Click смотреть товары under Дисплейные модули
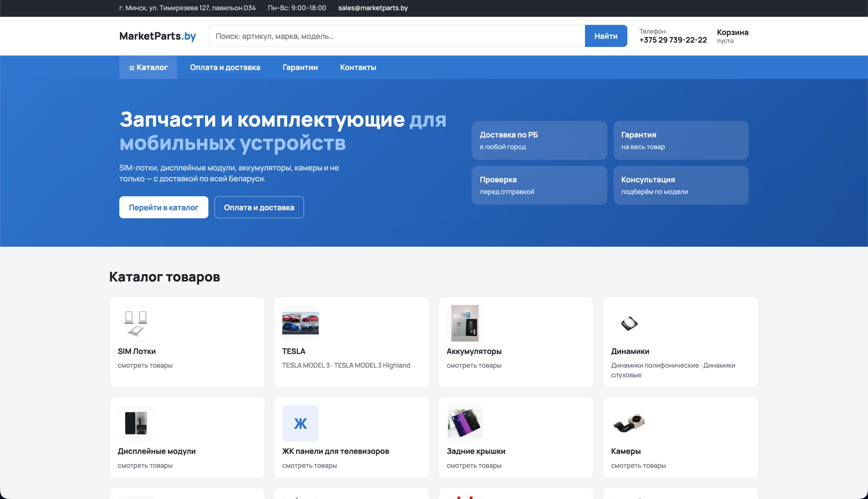Viewport: 868px width, 499px height. (x=145, y=465)
